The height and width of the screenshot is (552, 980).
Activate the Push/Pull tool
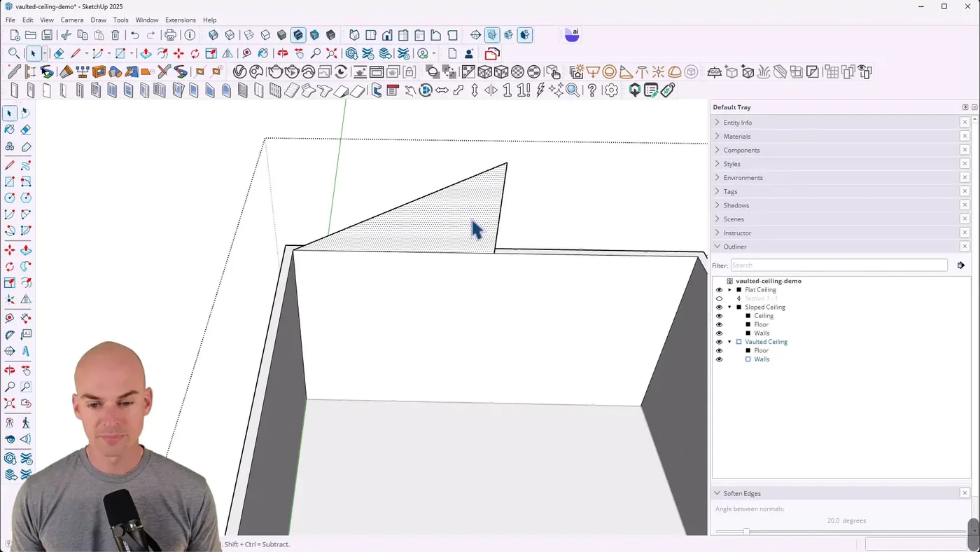pyautogui.click(x=146, y=53)
